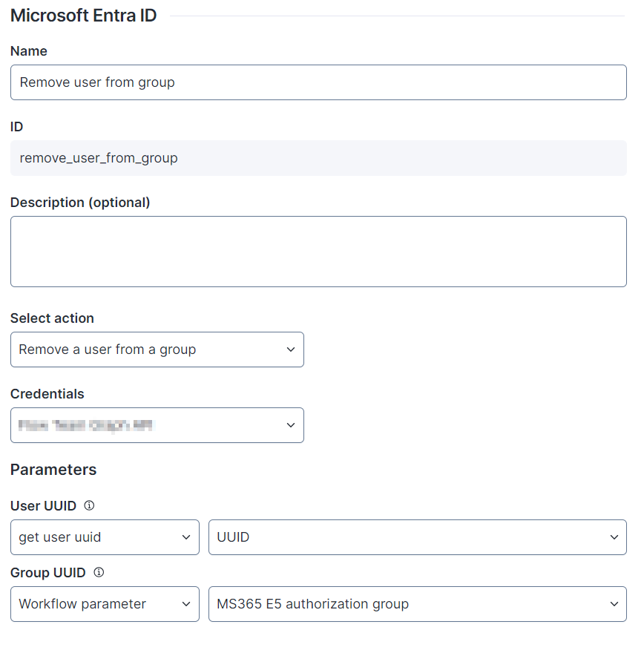Click the read-only ID field remove_user_from_group

click(x=318, y=158)
